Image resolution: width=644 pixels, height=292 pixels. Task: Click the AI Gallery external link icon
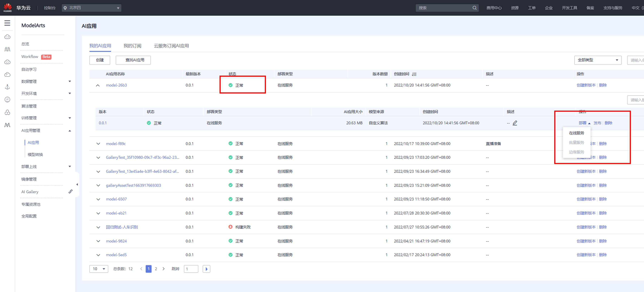tap(71, 192)
